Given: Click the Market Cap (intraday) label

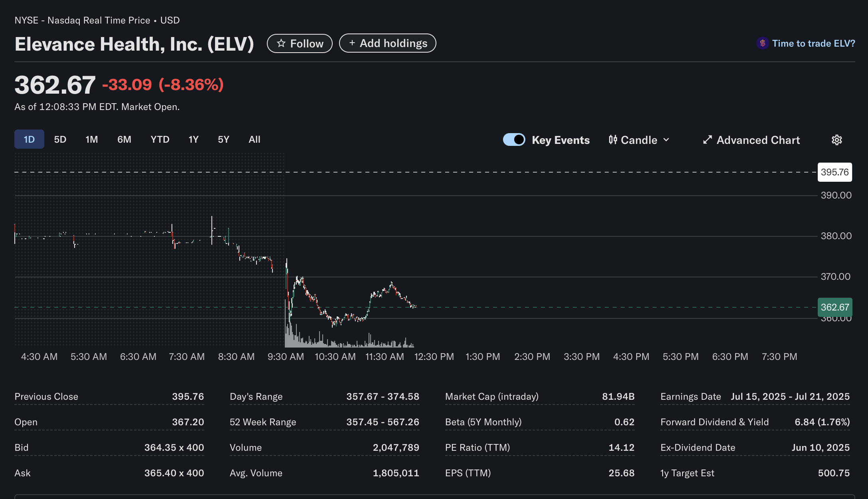Looking at the screenshot, I should click(x=492, y=397).
